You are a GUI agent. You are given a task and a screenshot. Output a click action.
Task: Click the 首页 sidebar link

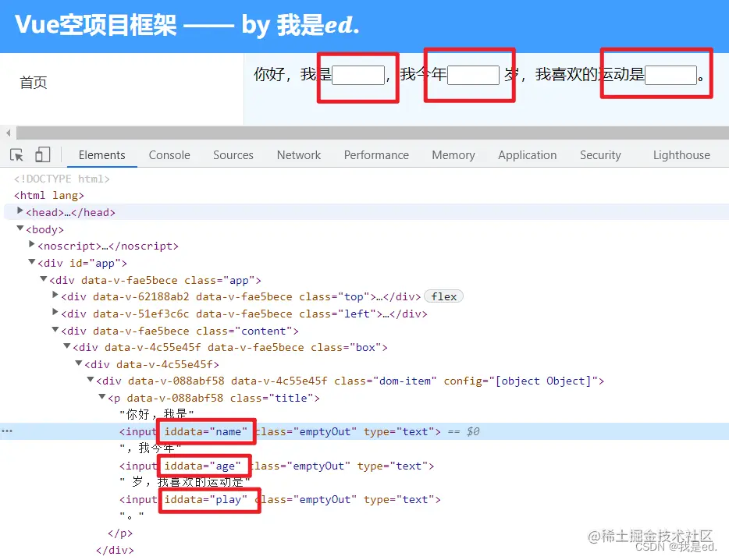click(x=33, y=83)
